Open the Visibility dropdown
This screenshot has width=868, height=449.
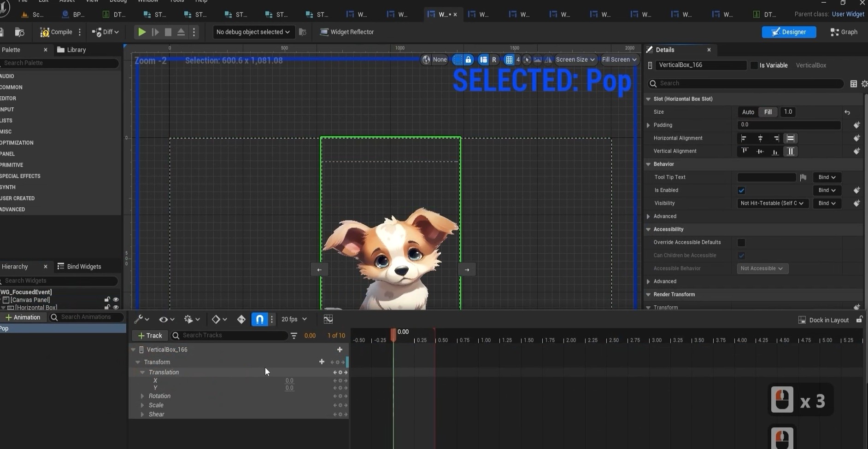click(x=772, y=203)
